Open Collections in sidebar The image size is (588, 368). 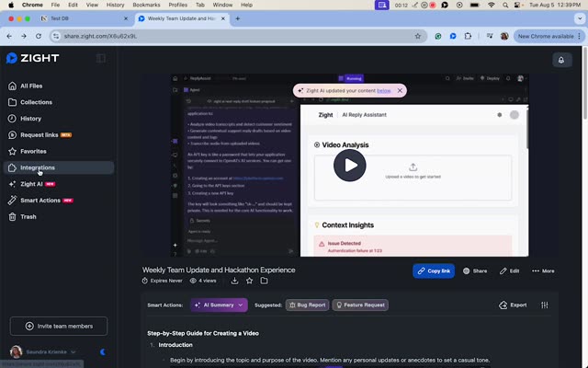[30, 102]
